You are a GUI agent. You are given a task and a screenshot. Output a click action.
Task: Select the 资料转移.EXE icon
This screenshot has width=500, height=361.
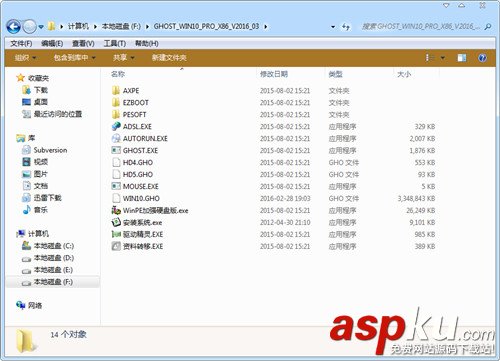click(x=116, y=246)
